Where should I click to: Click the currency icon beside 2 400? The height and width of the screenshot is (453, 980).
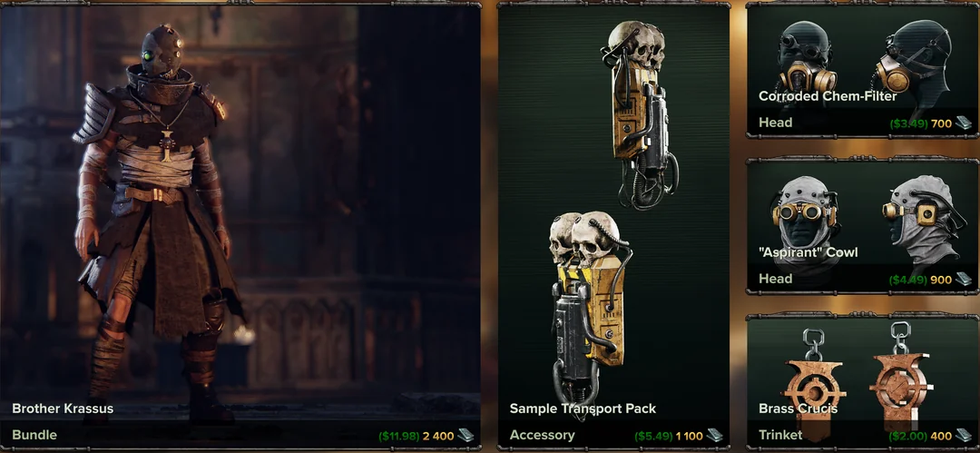[465, 436]
